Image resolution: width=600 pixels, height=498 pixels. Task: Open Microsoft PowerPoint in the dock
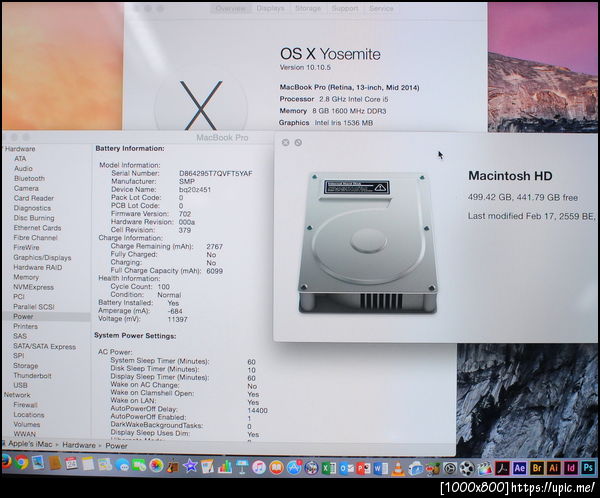tap(364, 468)
